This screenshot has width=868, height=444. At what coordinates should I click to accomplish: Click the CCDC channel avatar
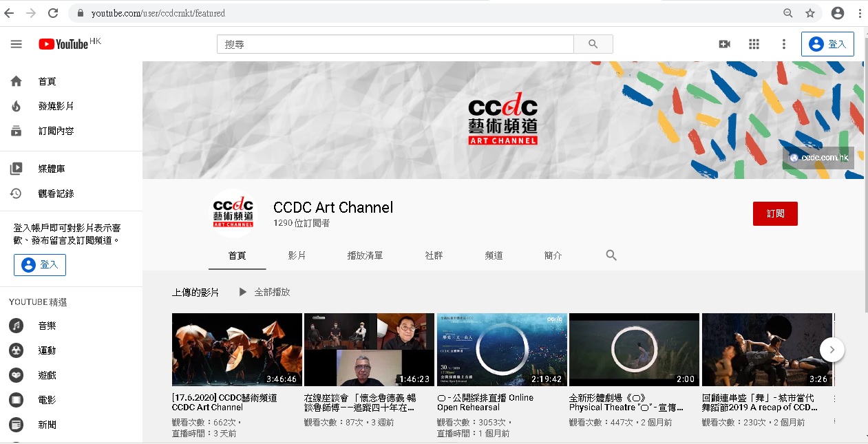tap(233, 213)
